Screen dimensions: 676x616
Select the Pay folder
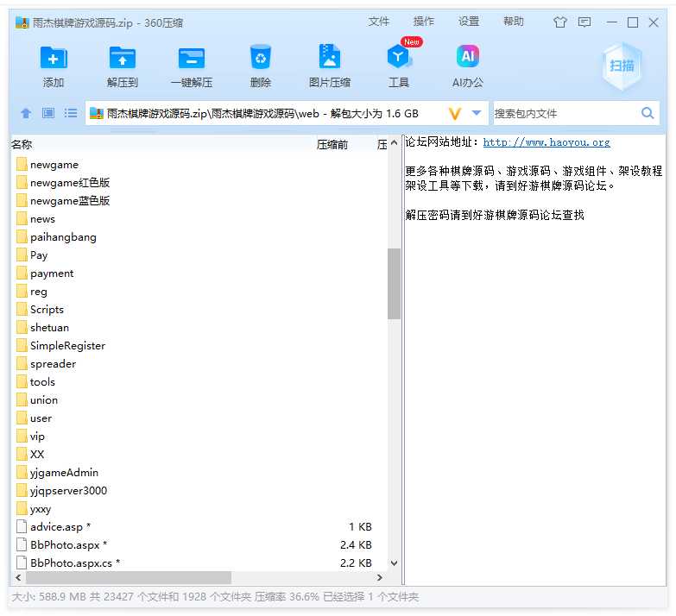coord(32,255)
